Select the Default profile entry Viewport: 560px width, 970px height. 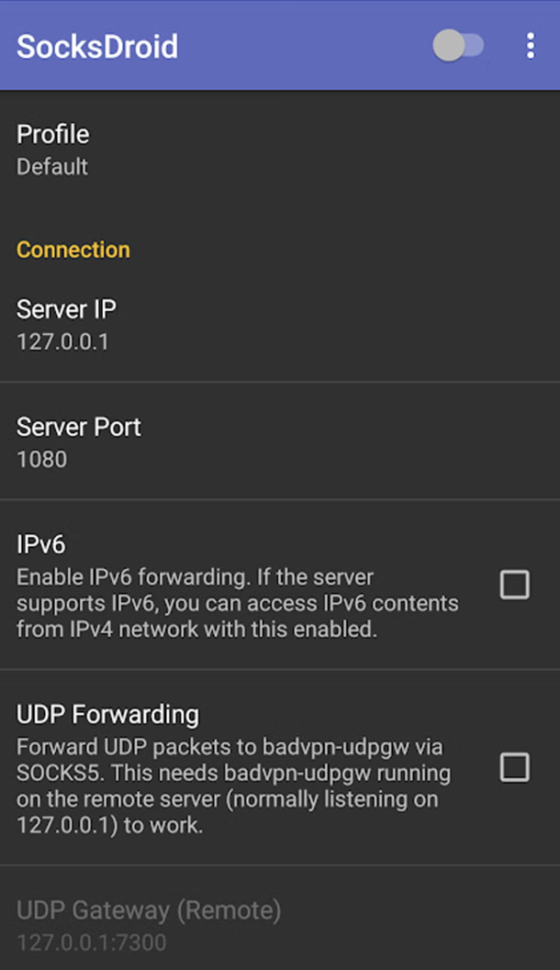point(51,167)
